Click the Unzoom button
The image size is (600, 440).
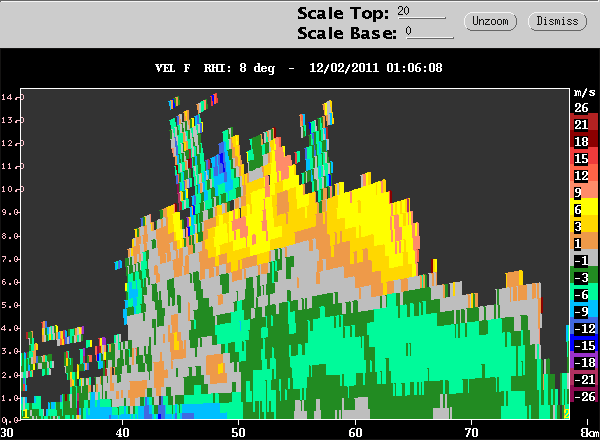[x=488, y=20]
